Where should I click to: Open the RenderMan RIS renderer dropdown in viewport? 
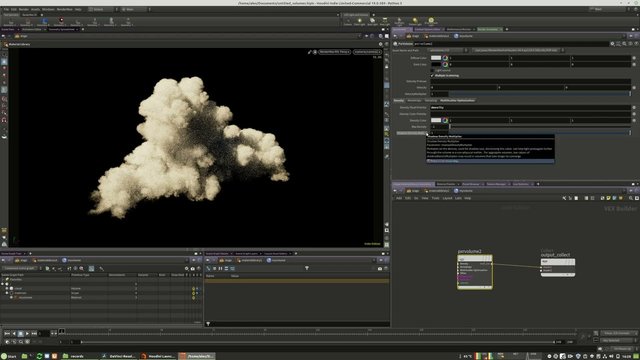coord(334,52)
